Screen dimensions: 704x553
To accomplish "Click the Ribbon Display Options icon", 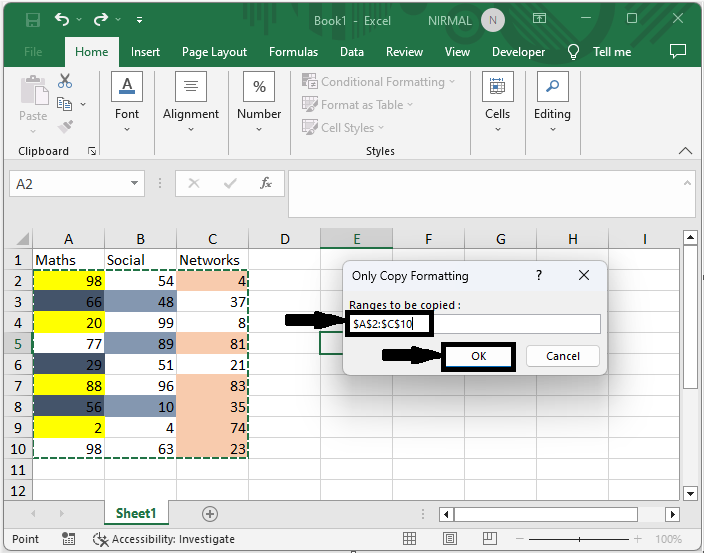I will click(539, 18).
